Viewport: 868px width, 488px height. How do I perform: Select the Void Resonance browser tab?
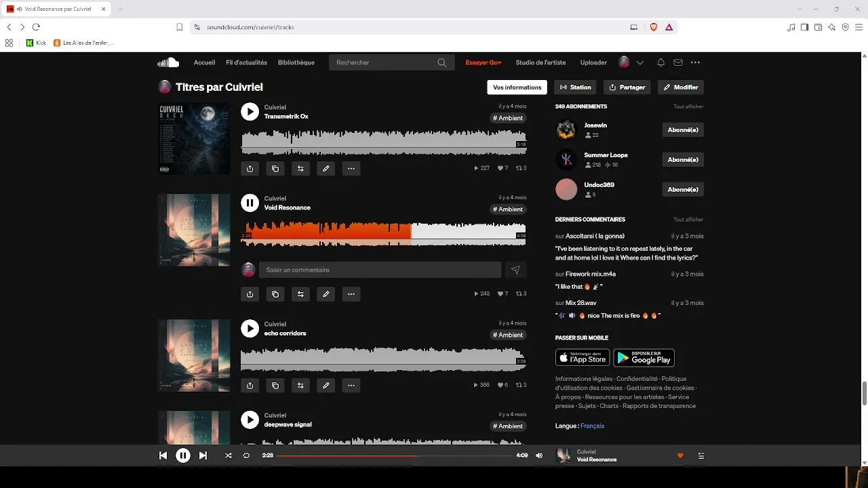[x=57, y=9]
